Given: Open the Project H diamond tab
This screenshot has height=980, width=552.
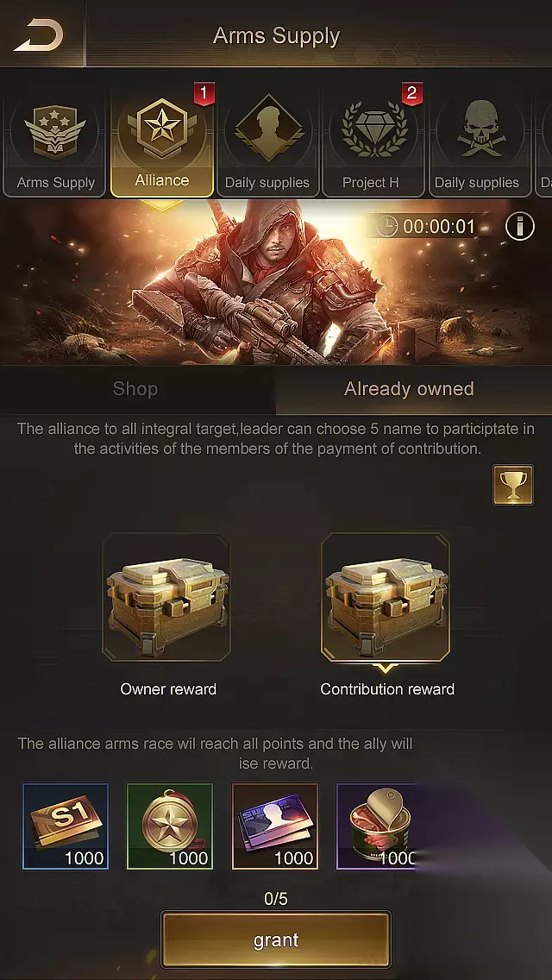Looking at the screenshot, I should pos(373,144).
